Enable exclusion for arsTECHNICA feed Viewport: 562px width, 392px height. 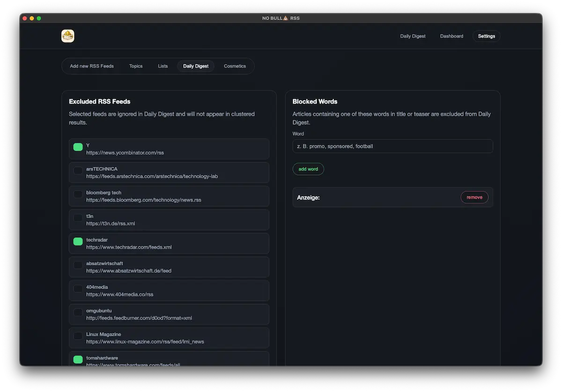tap(78, 171)
